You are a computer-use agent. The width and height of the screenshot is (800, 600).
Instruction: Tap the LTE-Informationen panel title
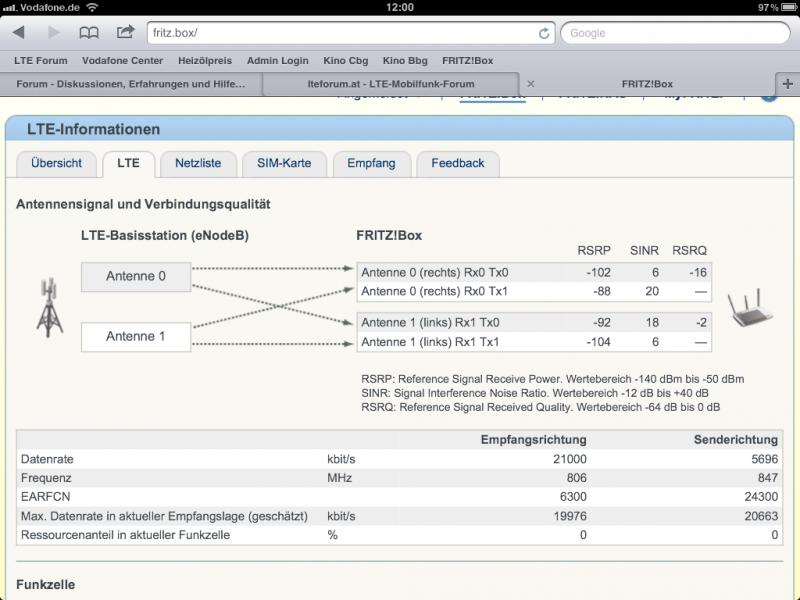coord(93,129)
